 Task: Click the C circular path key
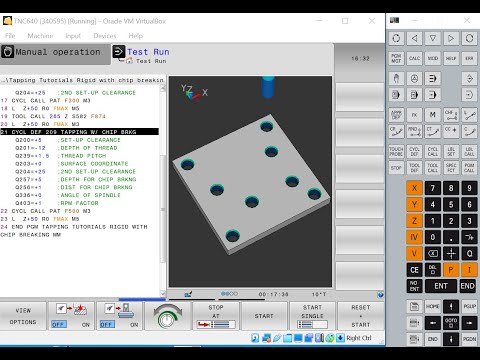469,131
